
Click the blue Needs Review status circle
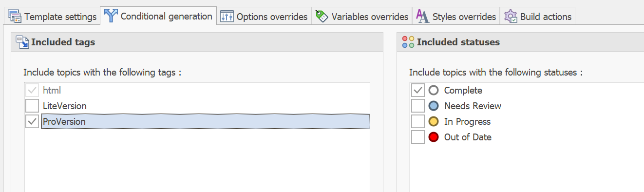click(x=434, y=106)
